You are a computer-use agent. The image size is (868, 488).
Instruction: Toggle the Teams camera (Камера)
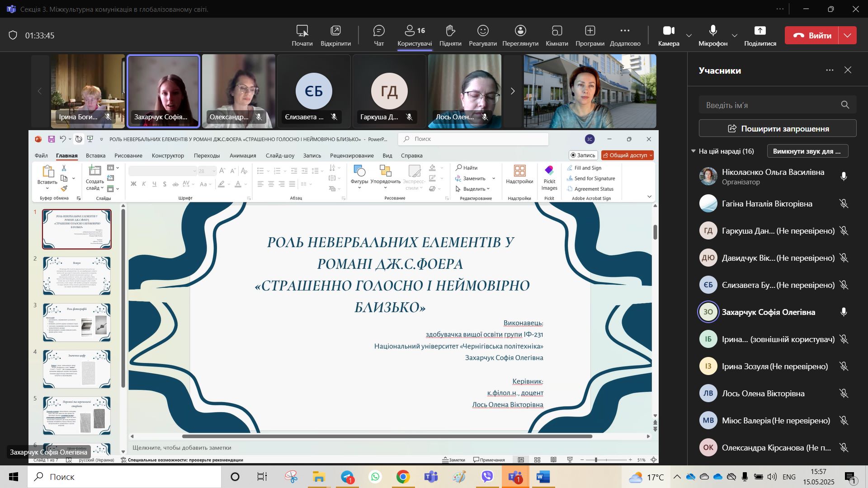(x=669, y=31)
